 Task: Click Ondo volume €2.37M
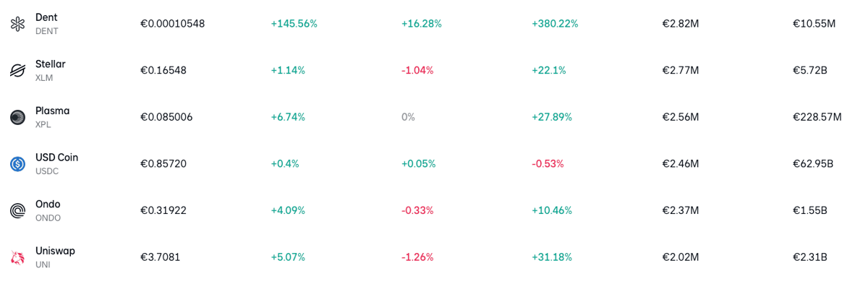coord(681,211)
